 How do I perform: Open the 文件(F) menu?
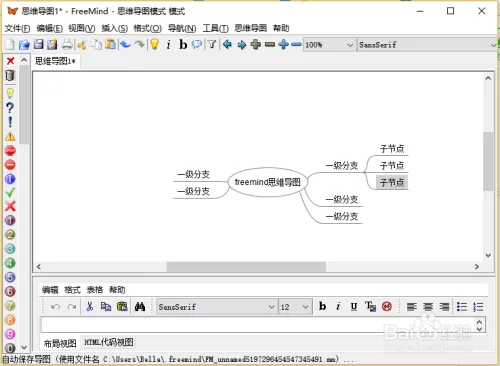pyautogui.click(x=17, y=28)
